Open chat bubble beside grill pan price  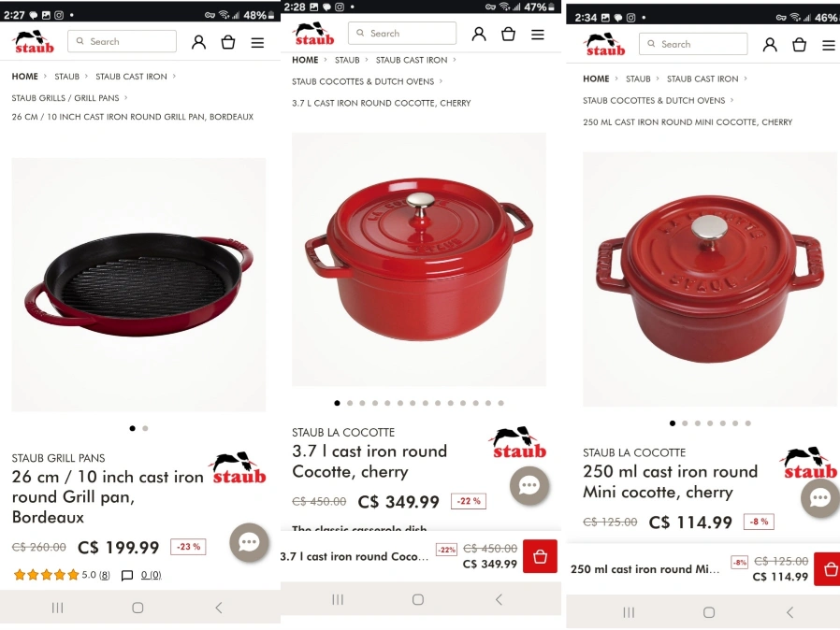click(249, 542)
